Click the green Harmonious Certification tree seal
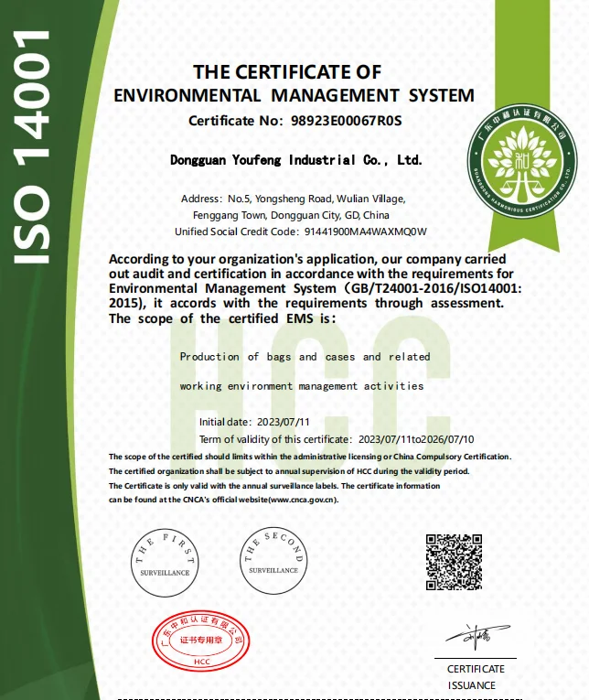Viewport: 589px width, 700px height. pos(521,162)
